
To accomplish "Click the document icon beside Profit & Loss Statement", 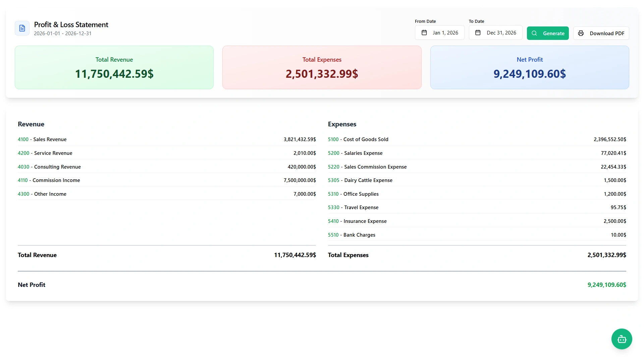I will click(22, 28).
